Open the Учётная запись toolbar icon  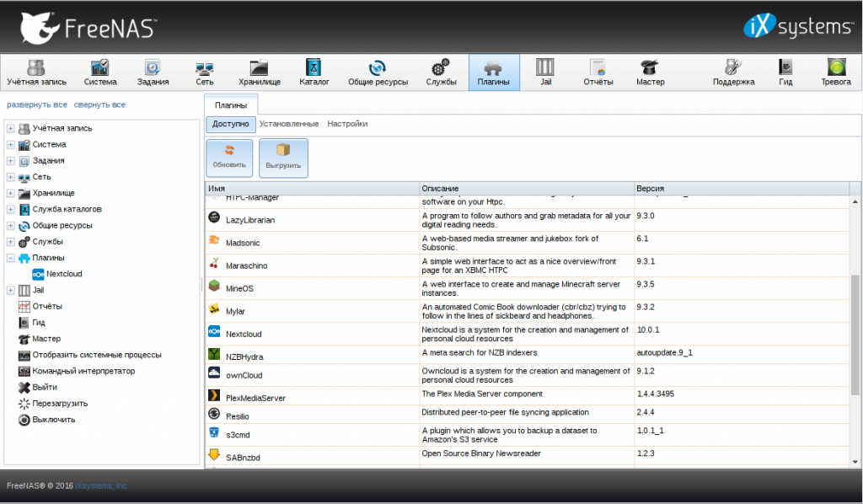point(36,72)
